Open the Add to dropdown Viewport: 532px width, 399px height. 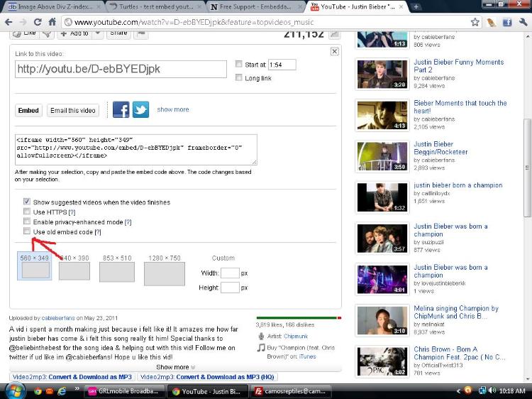(78, 33)
